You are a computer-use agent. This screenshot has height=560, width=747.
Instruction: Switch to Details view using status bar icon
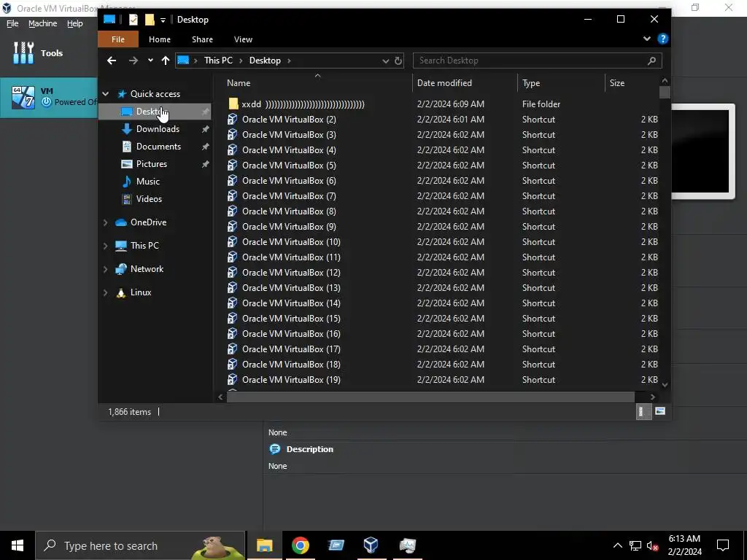(x=643, y=412)
